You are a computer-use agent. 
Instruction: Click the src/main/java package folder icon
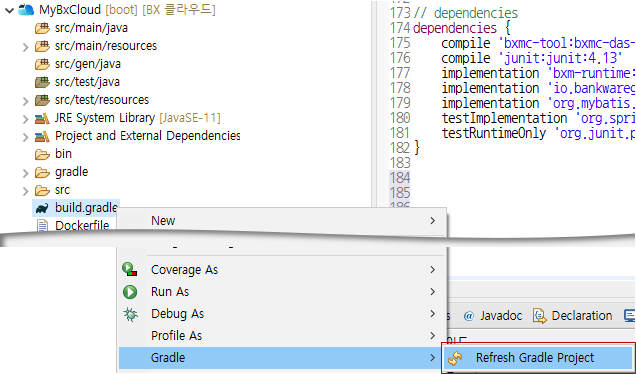tap(42, 28)
